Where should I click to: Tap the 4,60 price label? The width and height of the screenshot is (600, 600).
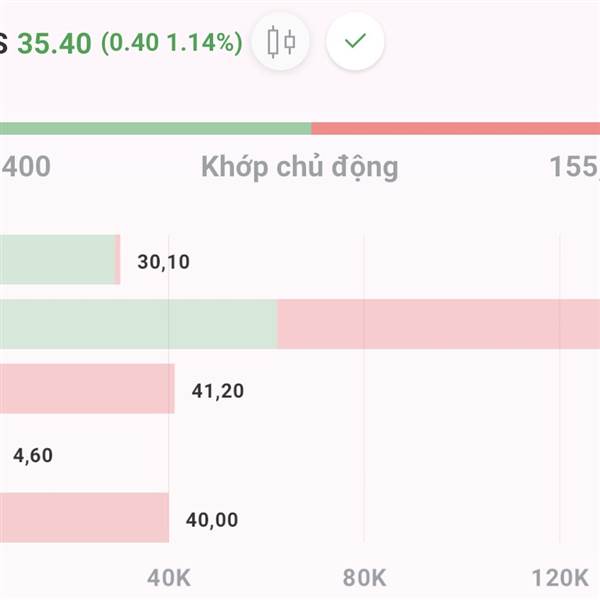(x=33, y=455)
